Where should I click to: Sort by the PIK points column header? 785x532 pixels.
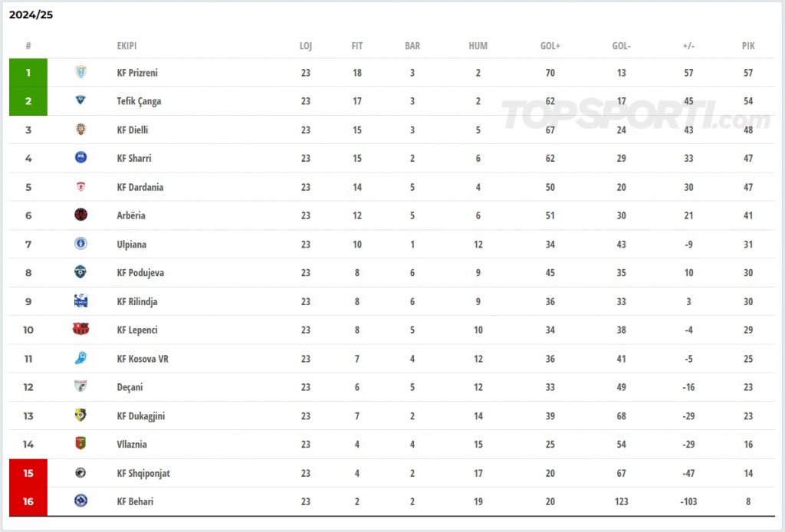point(748,46)
